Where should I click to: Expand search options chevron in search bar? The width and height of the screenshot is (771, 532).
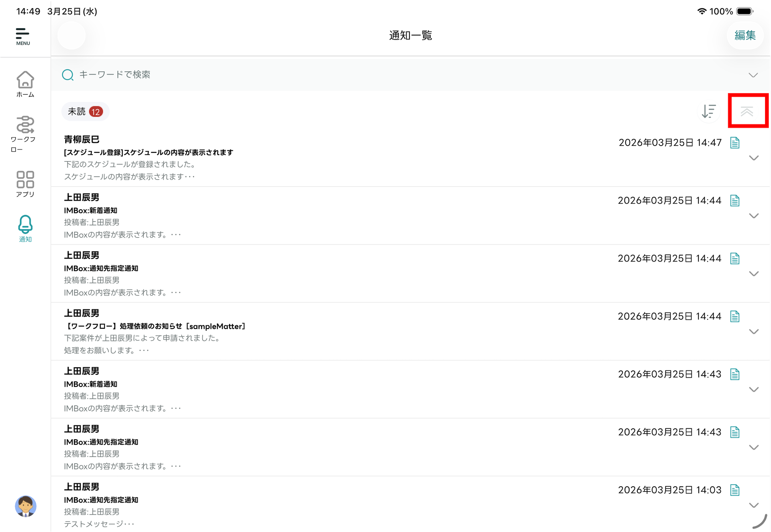pyautogui.click(x=753, y=75)
